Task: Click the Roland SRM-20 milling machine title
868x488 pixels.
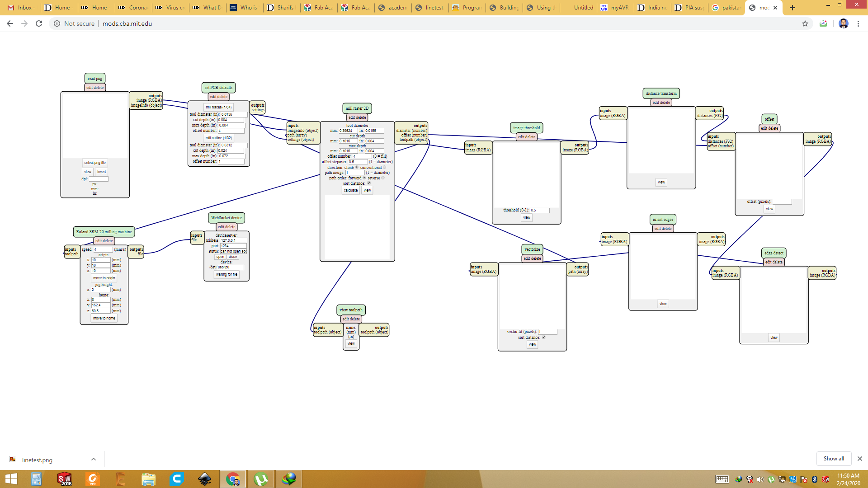Action: pos(104,232)
